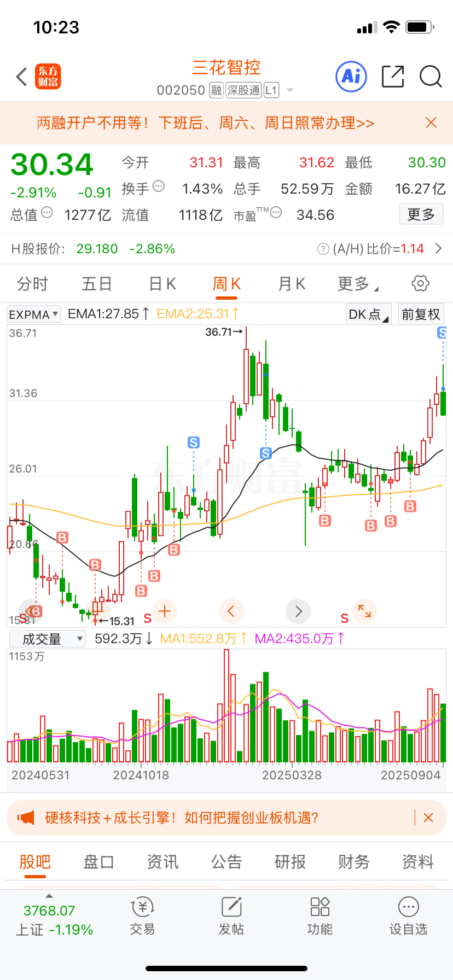Open chart settings gear icon
Image resolution: width=453 pixels, height=980 pixels.
pyautogui.click(x=420, y=283)
